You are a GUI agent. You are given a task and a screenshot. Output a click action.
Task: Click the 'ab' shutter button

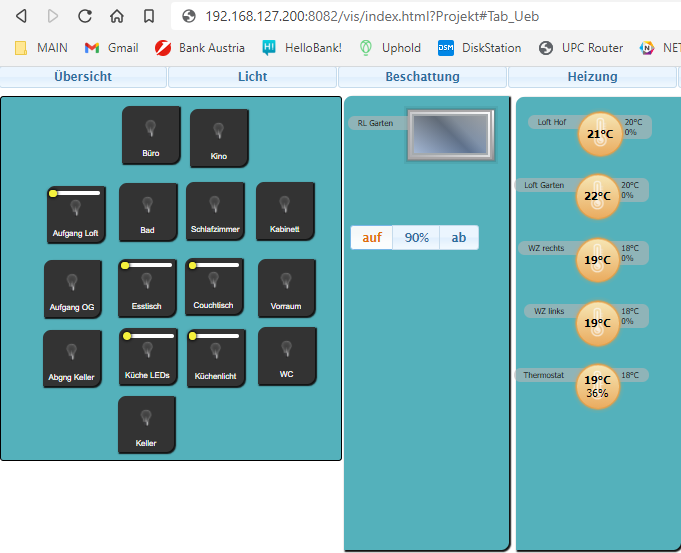tap(459, 238)
